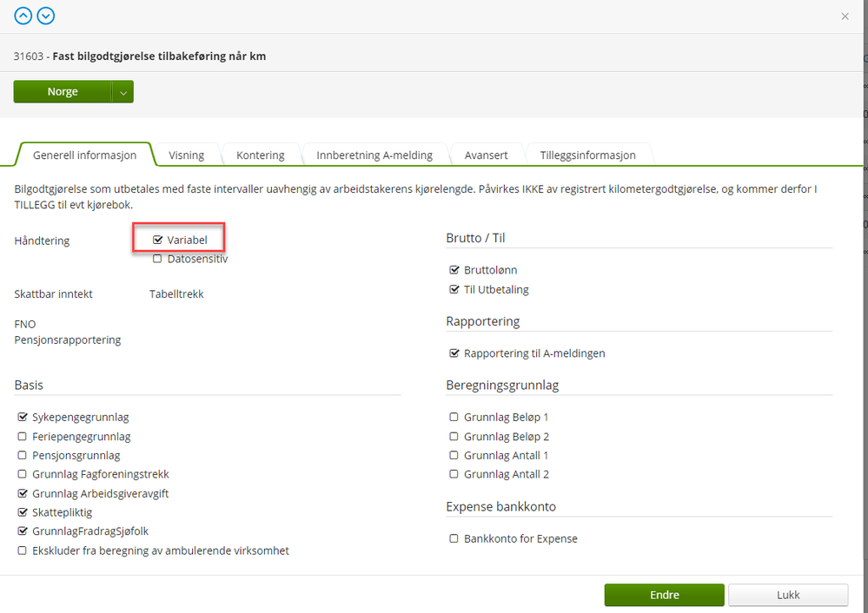Click the Tabelltrekk value text

pyautogui.click(x=176, y=294)
